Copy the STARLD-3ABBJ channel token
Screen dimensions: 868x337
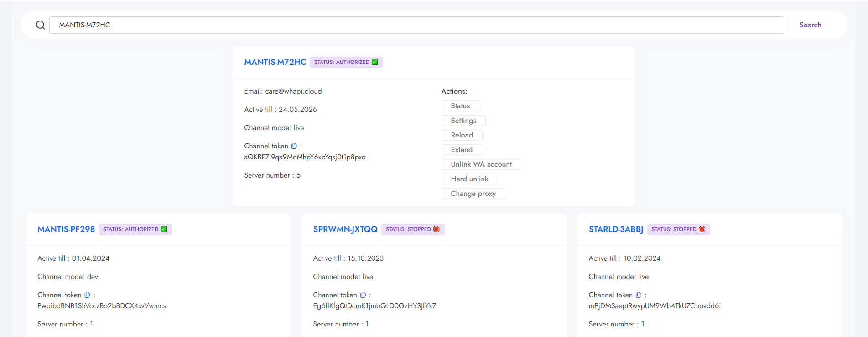(639, 295)
